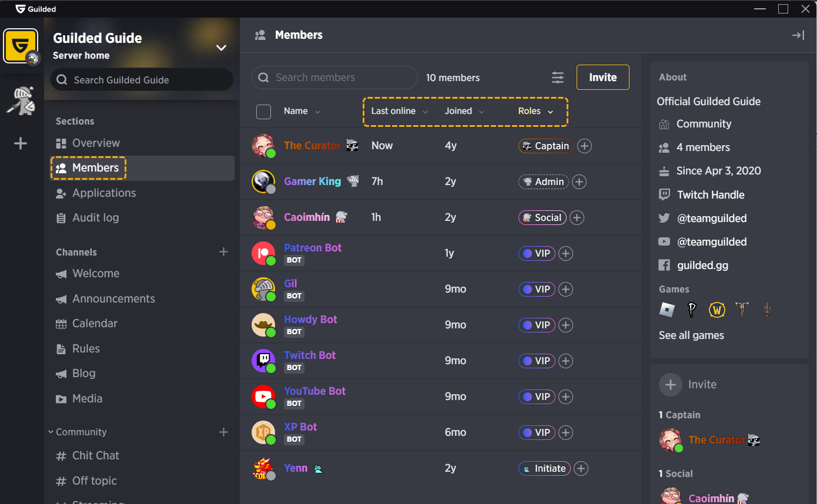Image resolution: width=817 pixels, height=504 pixels.
Task: Switch to the Applications section
Action: tap(102, 193)
